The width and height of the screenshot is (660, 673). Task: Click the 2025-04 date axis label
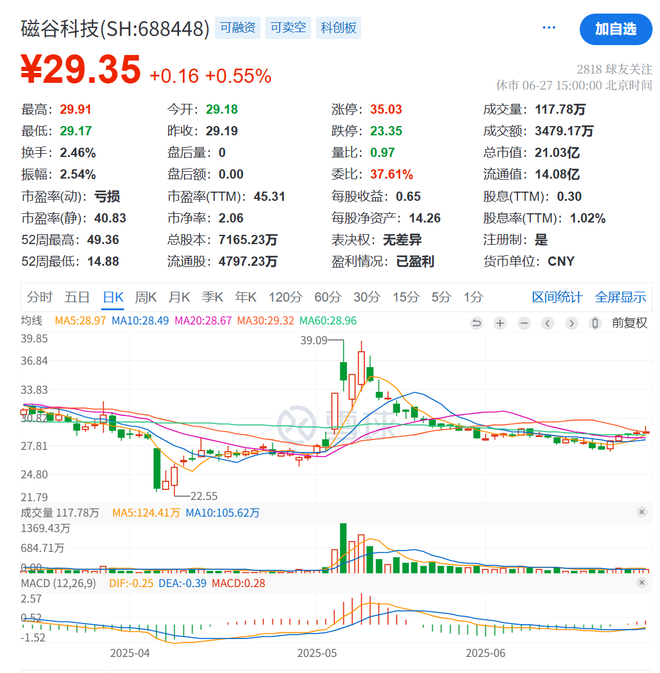[130, 653]
